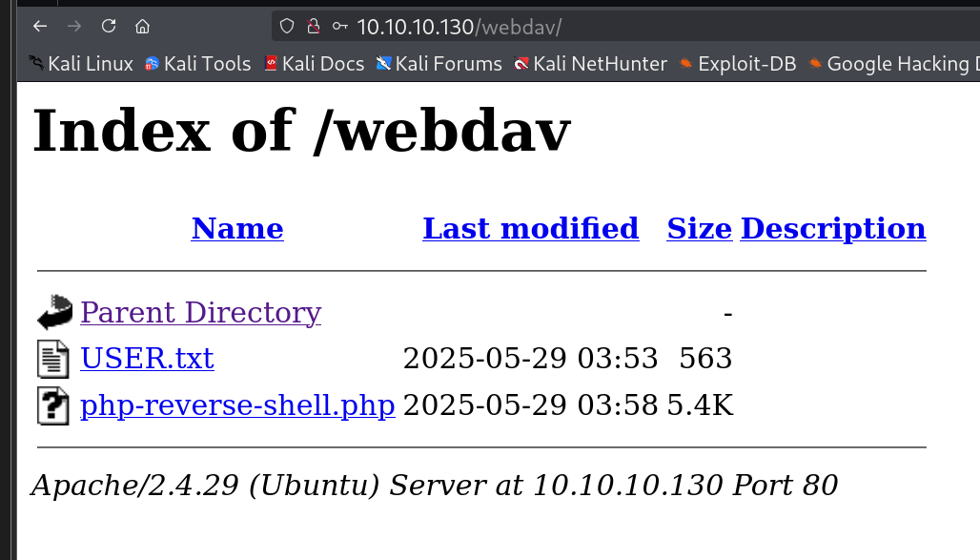Sort the listing by Size

click(x=699, y=229)
